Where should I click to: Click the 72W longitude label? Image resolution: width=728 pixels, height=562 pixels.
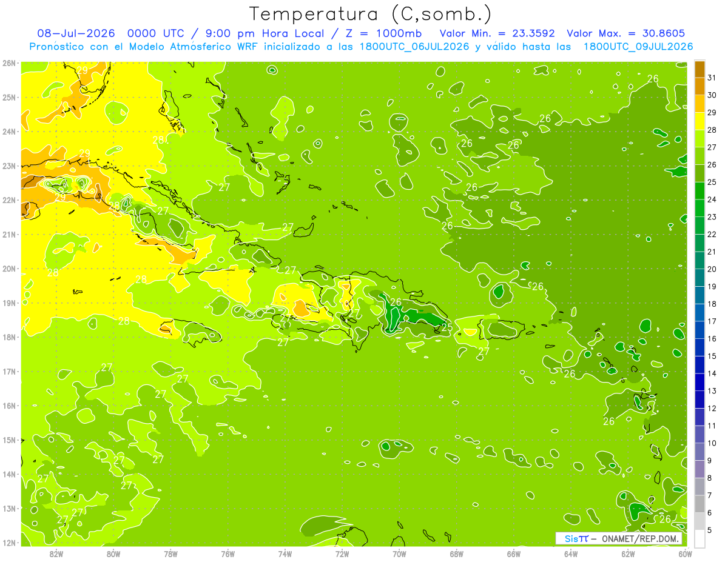coord(342,554)
